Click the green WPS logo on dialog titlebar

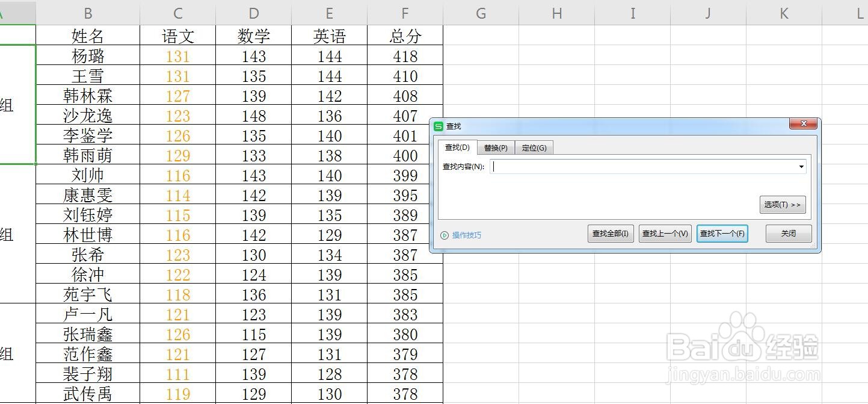point(440,126)
